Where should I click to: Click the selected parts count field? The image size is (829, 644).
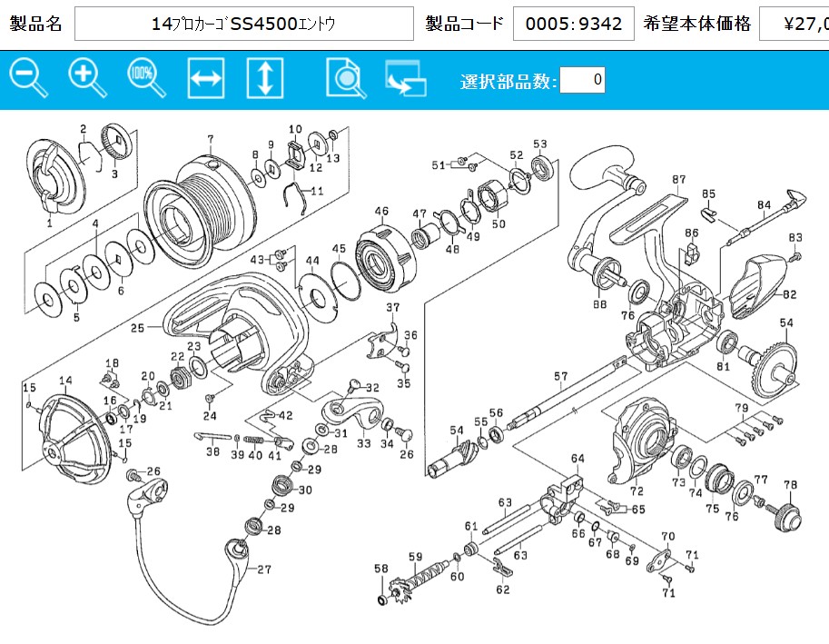tap(582, 80)
